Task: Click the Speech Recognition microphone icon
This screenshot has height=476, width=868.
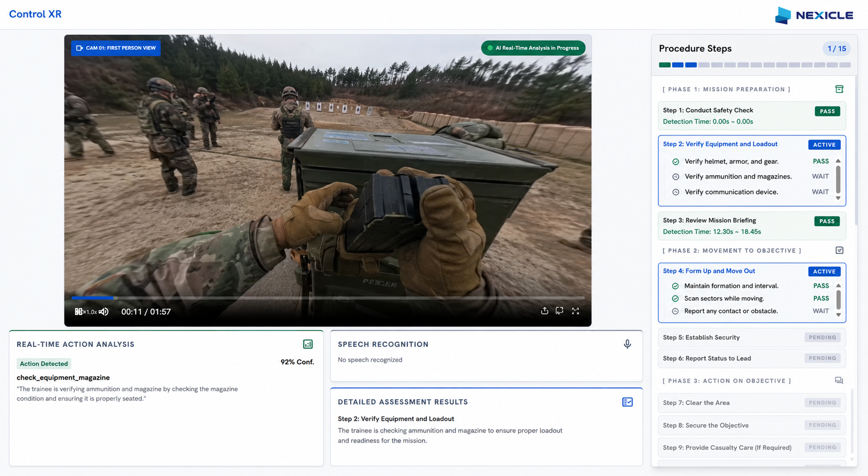Action: coord(627,344)
